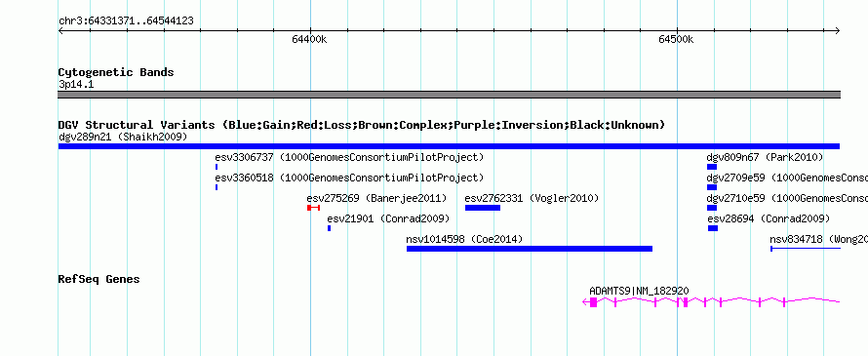This screenshot has height=356, width=868.
Task: Select the small blue esv21901 marker
Action: tap(329, 228)
